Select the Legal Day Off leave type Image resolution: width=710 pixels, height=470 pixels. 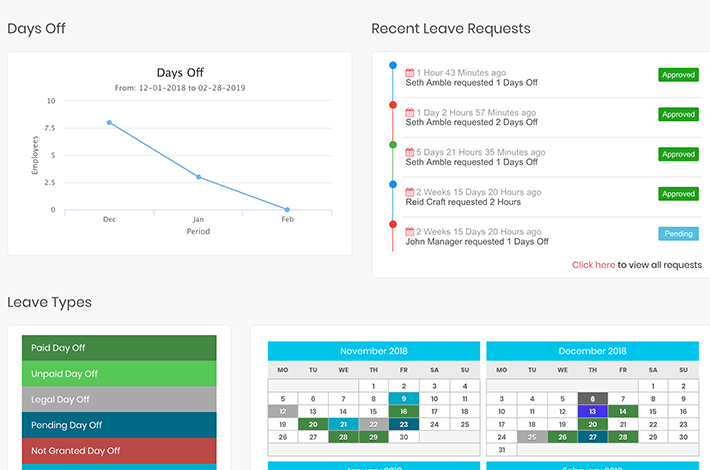tap(119, 400)
